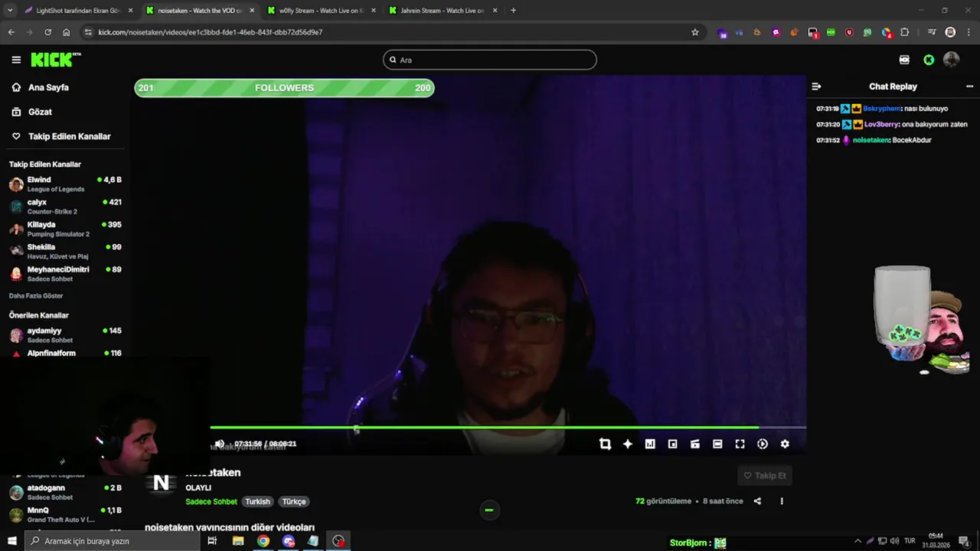Switch to Jahrein Stream browser tab
This screenshot has width=980, height=551.
(x=443, y=11)
